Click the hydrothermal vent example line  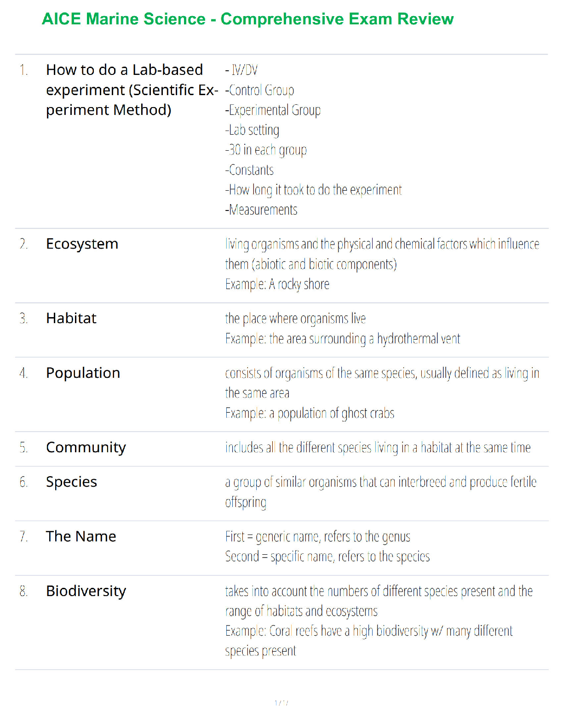343,339
